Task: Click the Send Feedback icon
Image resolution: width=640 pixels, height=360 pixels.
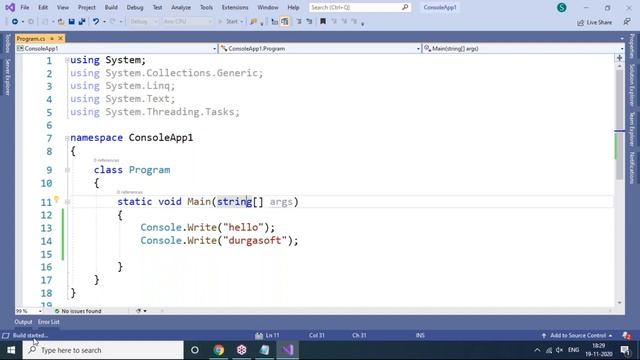Action: click(x=627, y=22)
